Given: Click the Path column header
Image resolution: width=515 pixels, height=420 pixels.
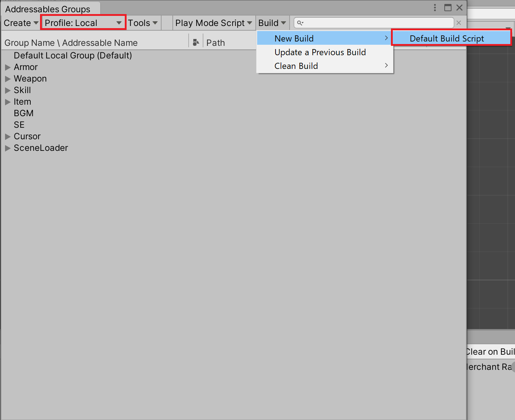Looking at the screenshot, I should coord(216,43).
